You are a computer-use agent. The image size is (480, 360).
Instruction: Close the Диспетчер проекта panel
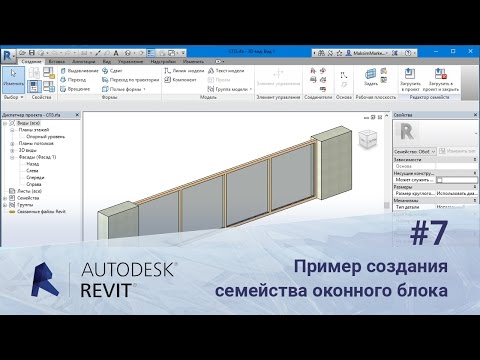click(x=77, y=115)
